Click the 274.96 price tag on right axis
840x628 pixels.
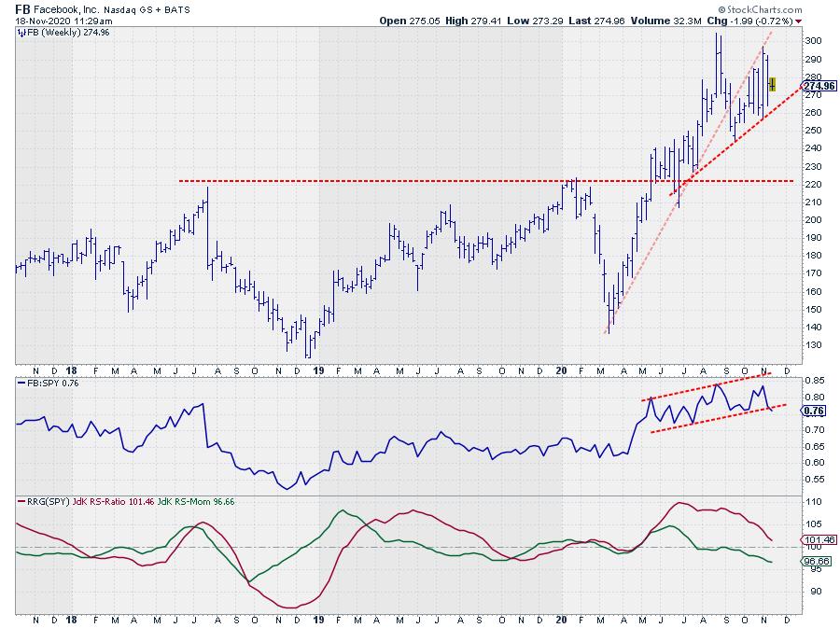[819, 86]
